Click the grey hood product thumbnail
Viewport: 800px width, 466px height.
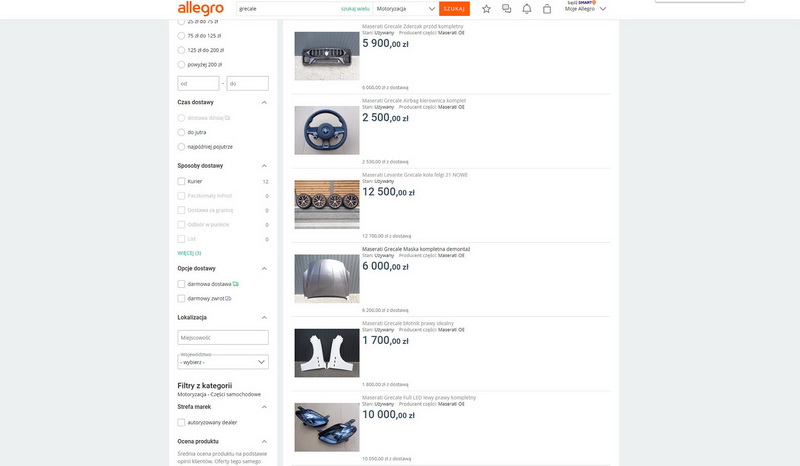[x=327, y=279]
